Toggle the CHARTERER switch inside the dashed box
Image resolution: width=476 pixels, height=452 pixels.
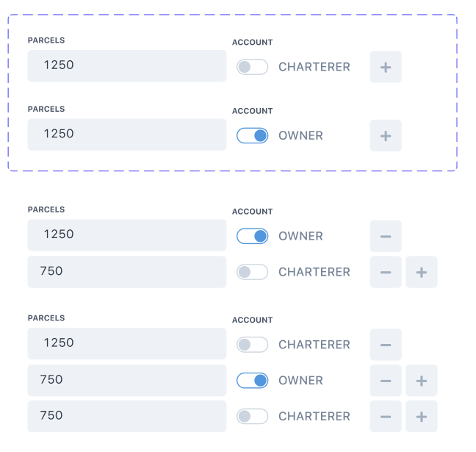click(253, 67)
